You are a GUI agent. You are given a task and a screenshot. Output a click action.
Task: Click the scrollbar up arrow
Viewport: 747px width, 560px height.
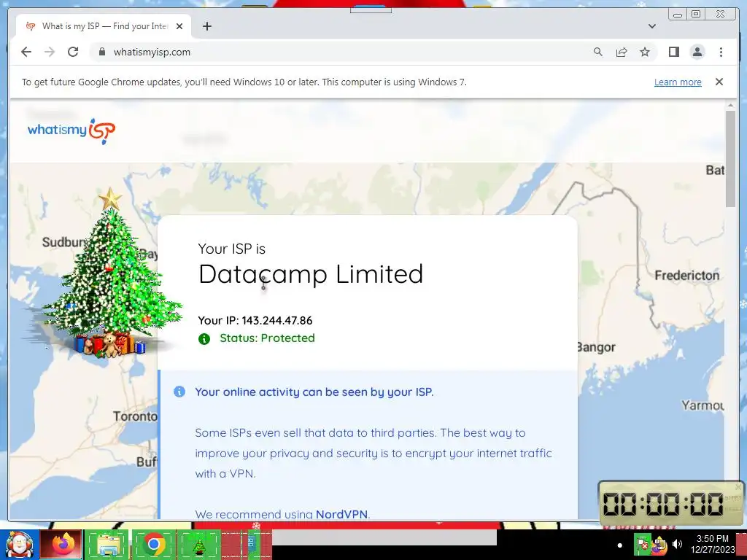pyautogui.click(x=730, y=105)
